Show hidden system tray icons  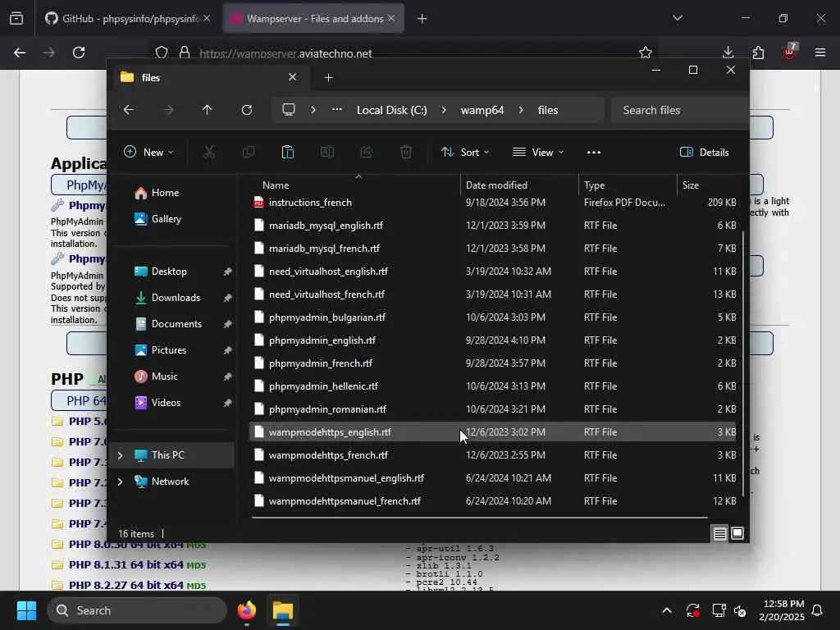pyautogui.click(x=667, y=610)
